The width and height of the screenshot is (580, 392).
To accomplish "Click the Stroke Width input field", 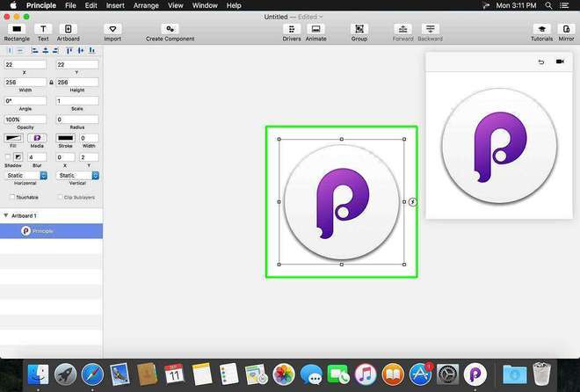I will [89, 138].
